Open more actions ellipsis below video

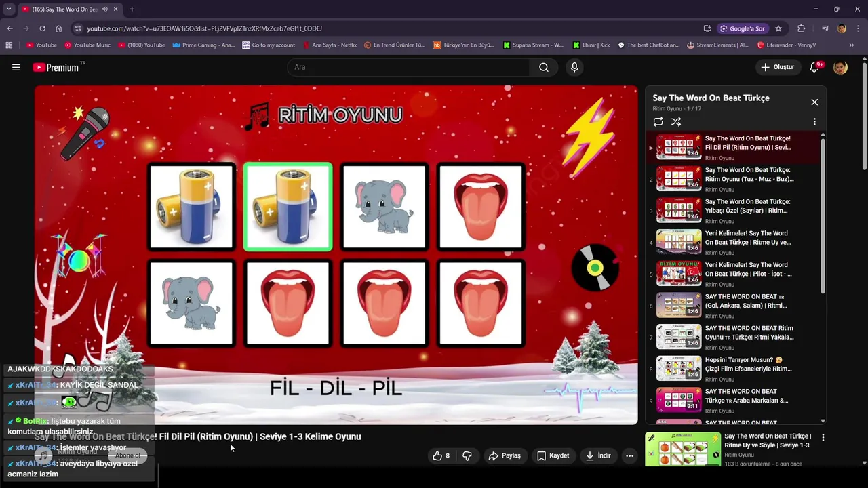629,455
